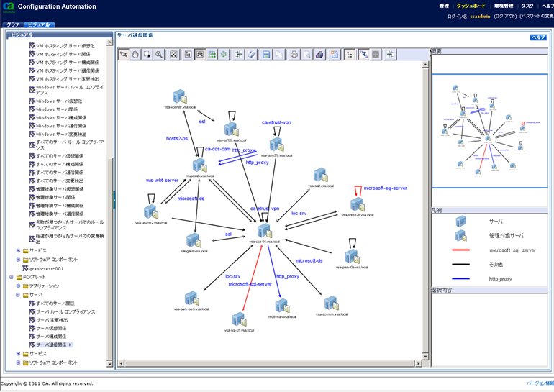Click the gray disabled square toolbar icon
Screen dimensions: 554x392
coord(376,55)
